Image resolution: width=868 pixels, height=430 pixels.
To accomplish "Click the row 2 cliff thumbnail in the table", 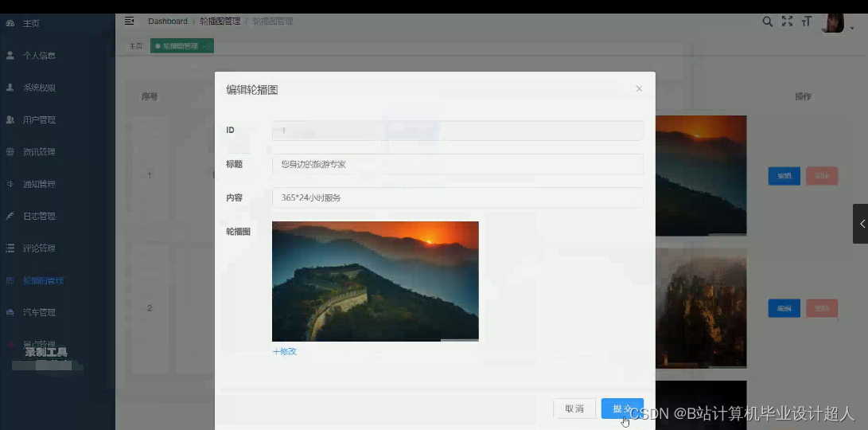I will 701,308.
